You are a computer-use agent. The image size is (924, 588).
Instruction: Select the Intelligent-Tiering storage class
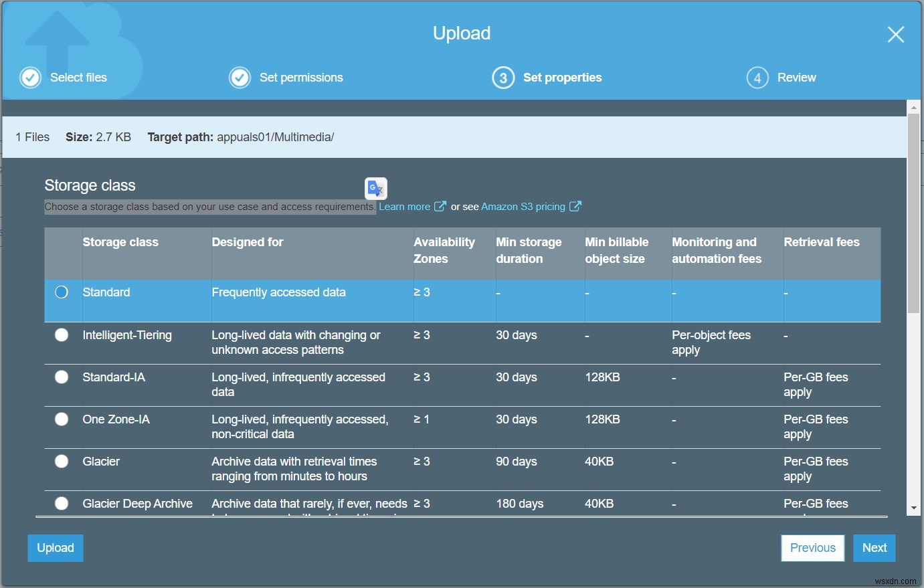pos(62,335)
